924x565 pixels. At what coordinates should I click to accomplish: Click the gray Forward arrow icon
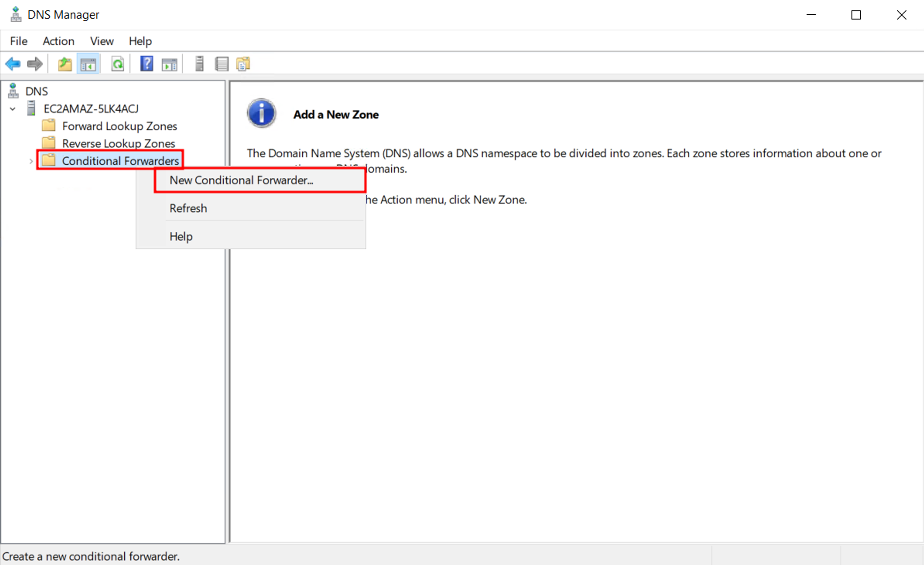(35, 64)
